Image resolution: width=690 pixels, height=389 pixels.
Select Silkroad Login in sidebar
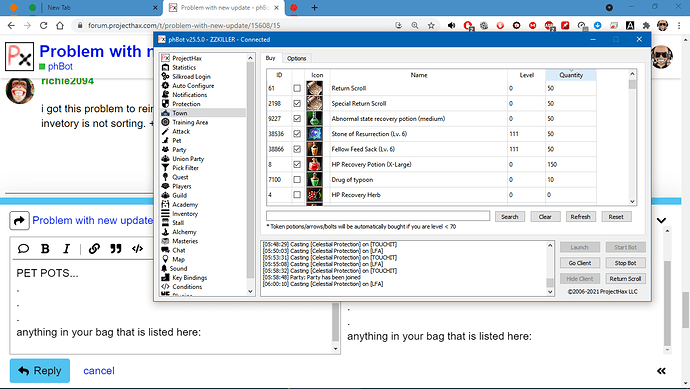click(x=191, y=77)
